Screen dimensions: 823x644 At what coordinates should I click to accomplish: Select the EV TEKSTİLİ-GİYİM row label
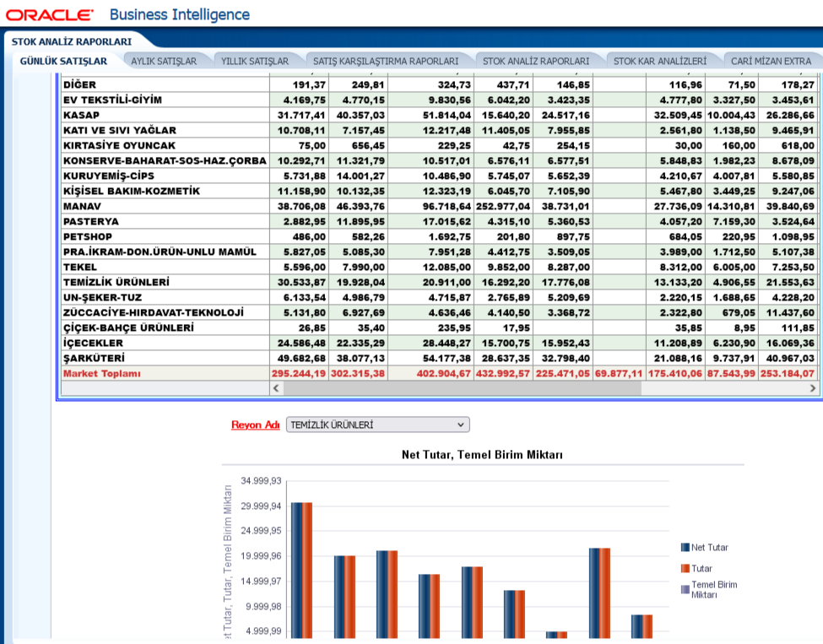point(112,100)
